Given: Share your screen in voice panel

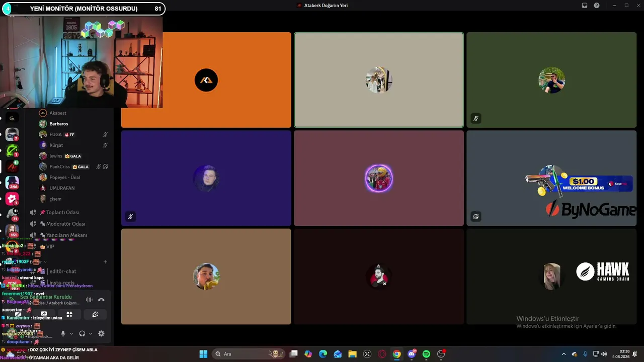Looking at the screenshot, I should [x=44, y=314].
